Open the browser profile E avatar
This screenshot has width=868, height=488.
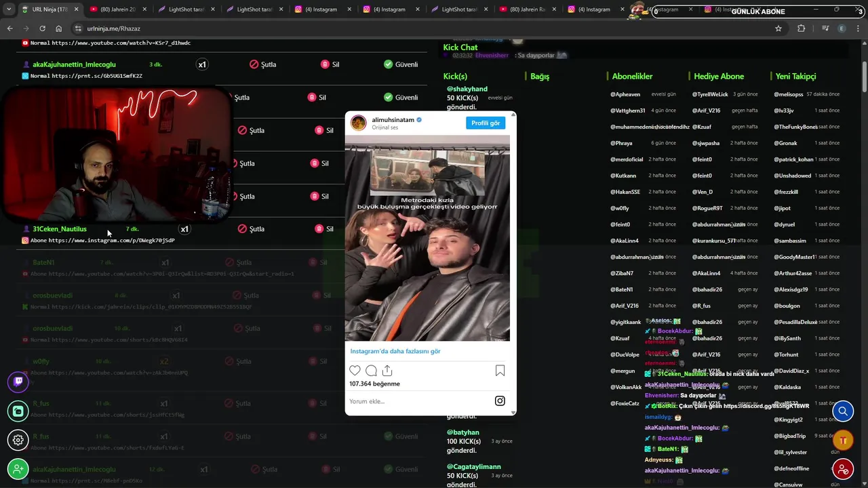tap(842, 28)
